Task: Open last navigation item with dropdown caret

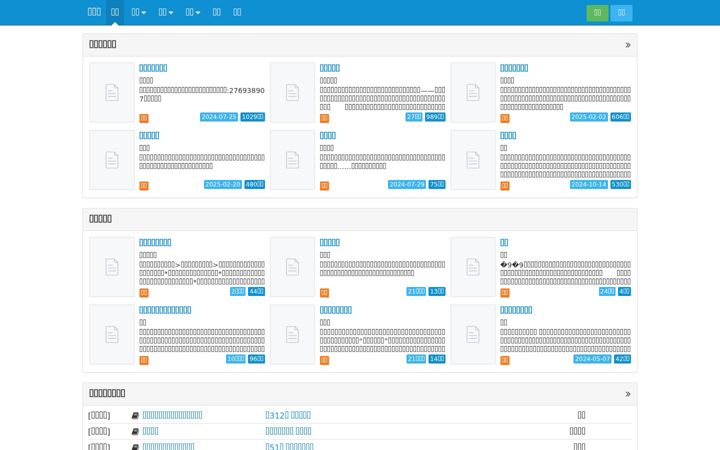Action: point(192,12)
